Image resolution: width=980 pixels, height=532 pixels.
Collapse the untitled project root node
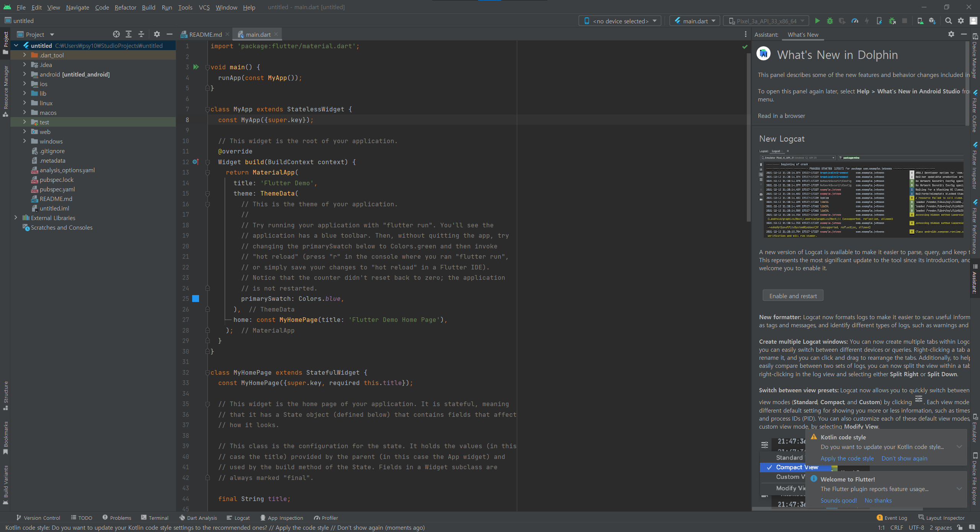[16, 46]
